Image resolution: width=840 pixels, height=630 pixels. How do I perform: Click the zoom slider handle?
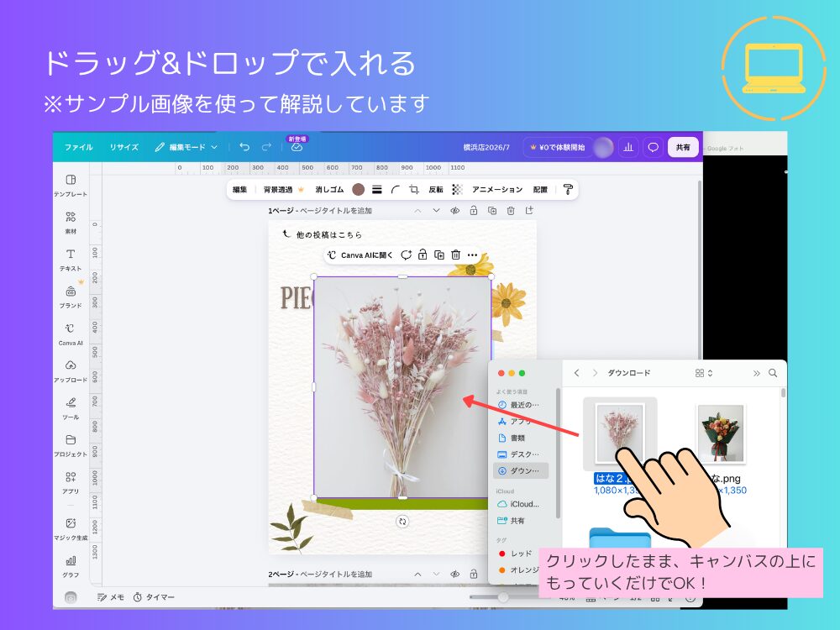click(502, 596)
